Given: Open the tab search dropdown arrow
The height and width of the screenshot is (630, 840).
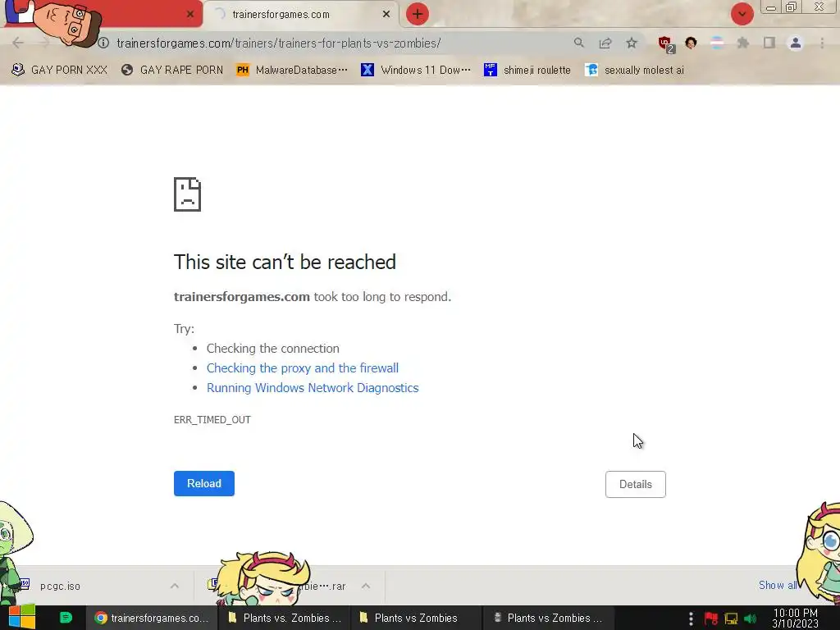Looking at the screenshot, I should coord(742,14).
